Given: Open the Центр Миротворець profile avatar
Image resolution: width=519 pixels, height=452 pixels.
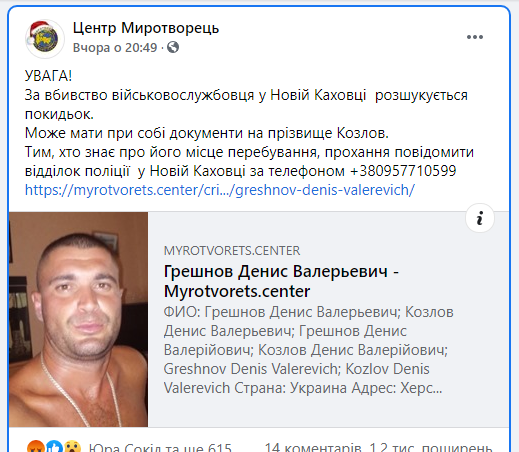Looking at the screenshot, I should 45,38.
